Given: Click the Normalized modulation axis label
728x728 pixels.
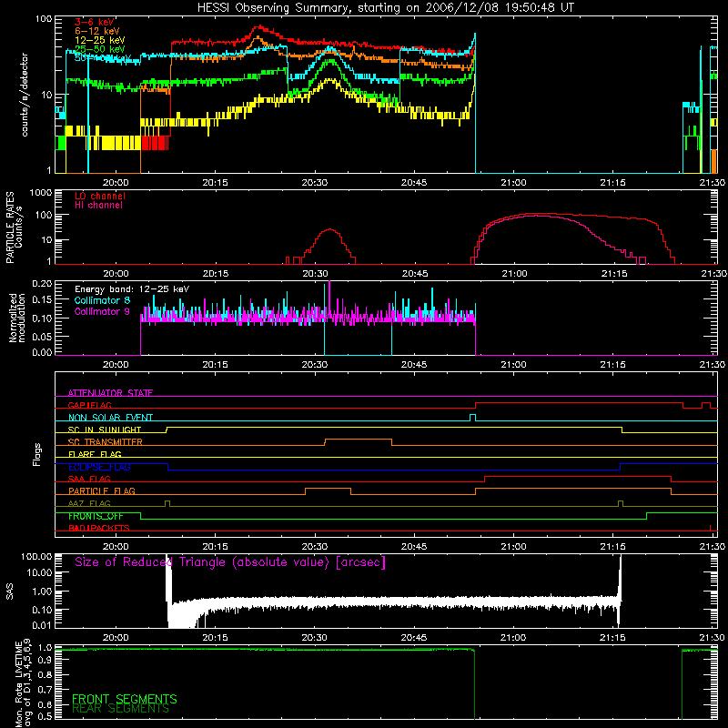Looking at the screenshot, I should click(16, 318).
